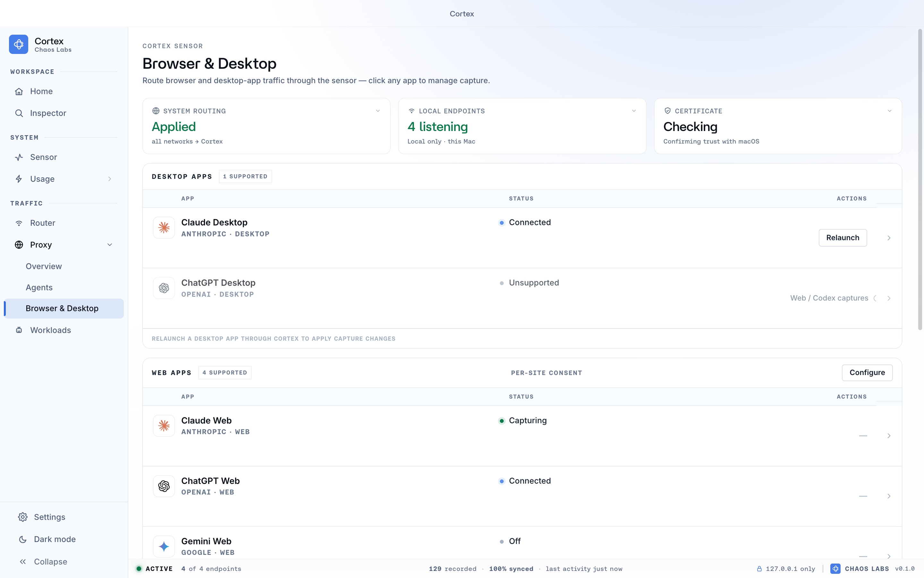Click the v0.1.0 version label
This screenshot has width=924, height=578.
904,569
